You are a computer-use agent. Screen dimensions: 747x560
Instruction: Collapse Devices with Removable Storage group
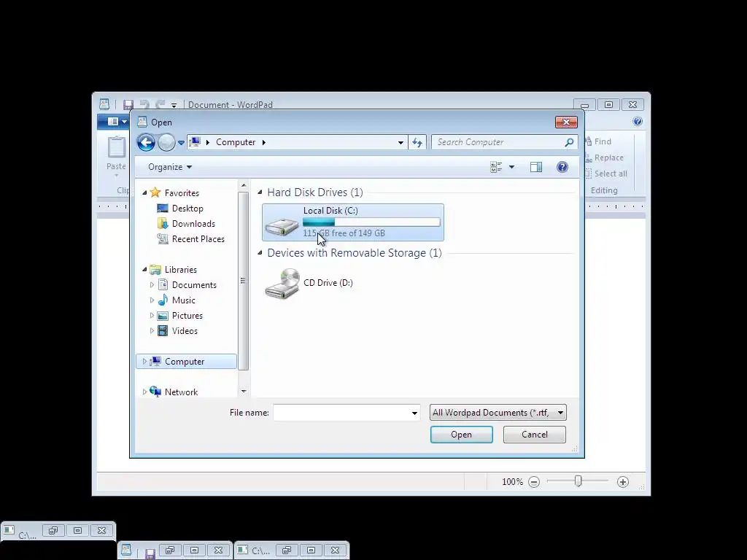pyautogui.click(x=260, y=253)
